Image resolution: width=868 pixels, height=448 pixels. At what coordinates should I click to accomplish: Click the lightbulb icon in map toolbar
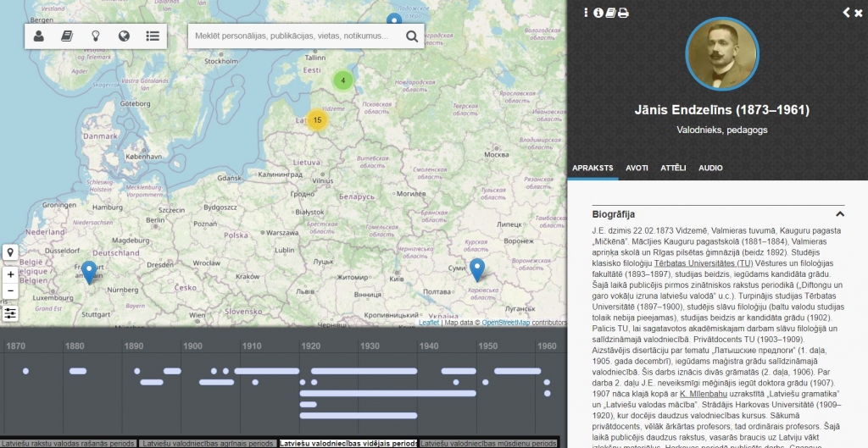coord(96,36)
